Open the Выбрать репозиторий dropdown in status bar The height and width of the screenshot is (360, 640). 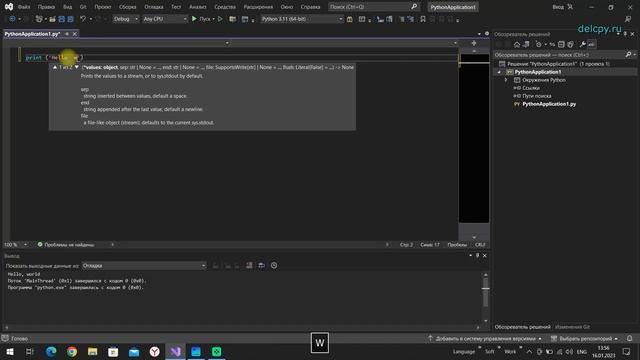(x=584, y=338)
